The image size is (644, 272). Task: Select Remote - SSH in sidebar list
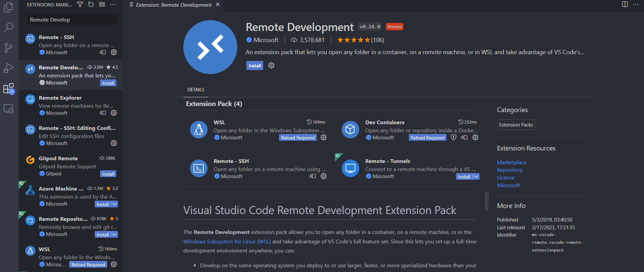click(x=70, y=44)
